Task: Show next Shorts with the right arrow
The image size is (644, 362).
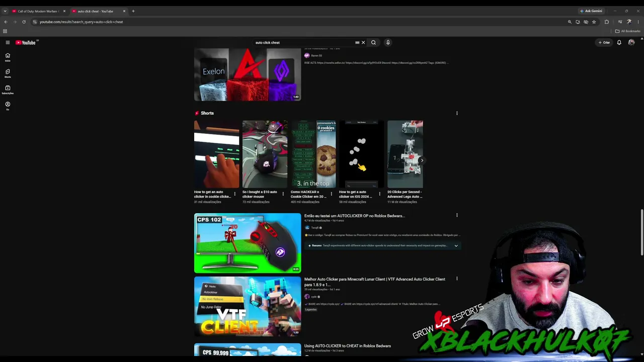Action: tap(422, 161)
